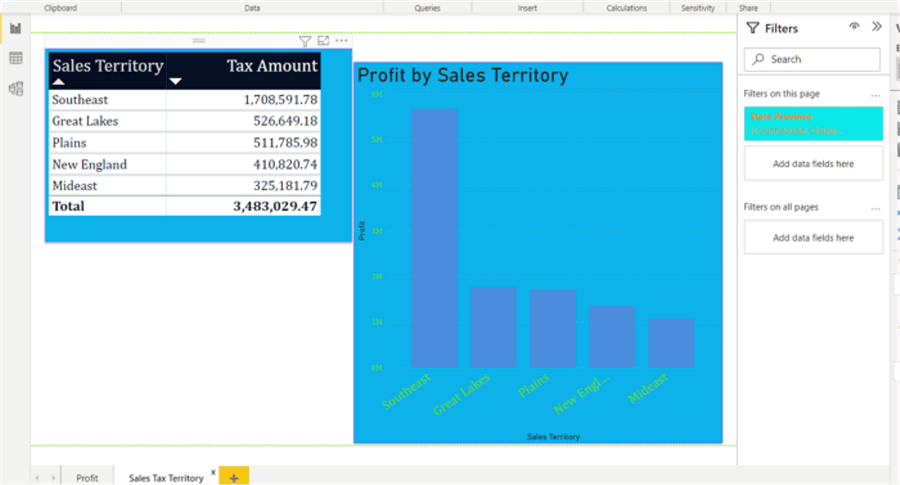Viewport: 900px width, 485px height.
Task: Go to previous page tabs arrow
Action: click(37, 478)
